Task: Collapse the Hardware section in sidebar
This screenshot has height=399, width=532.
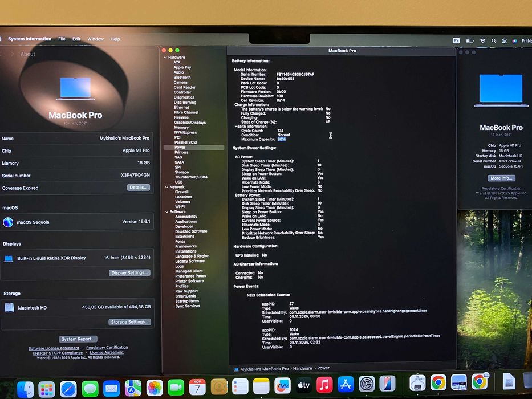Action: (x=165, y=58)
